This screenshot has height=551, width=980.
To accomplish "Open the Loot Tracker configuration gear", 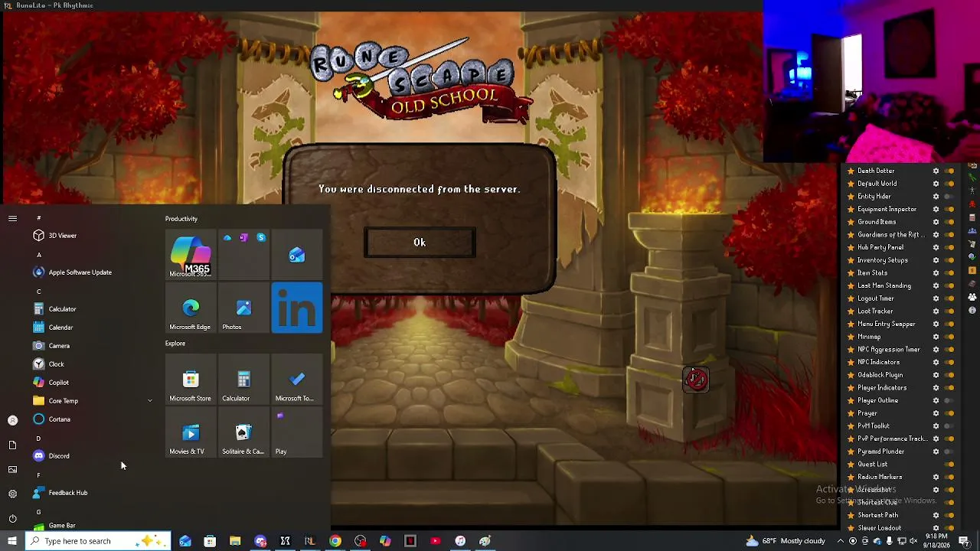I will pyautogui.click(x=936, y=311).
